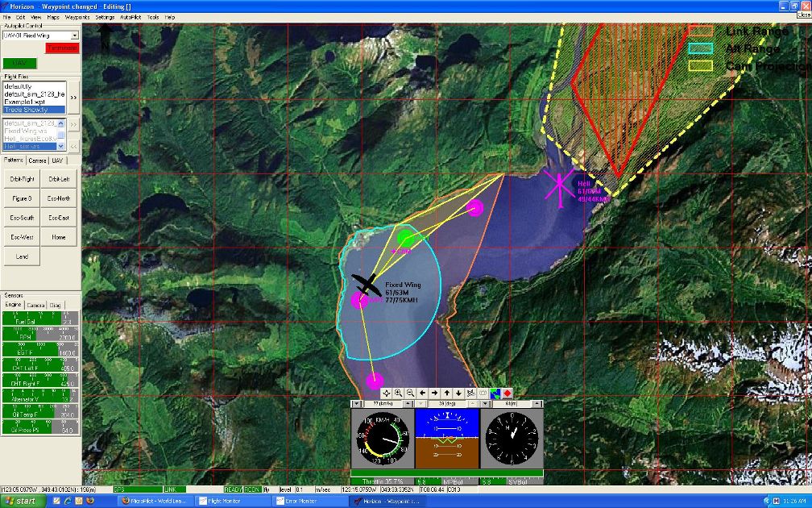The image size is (812, 508).
Task: Switch to the Camera sensors tab
Action: pos(35,306)
